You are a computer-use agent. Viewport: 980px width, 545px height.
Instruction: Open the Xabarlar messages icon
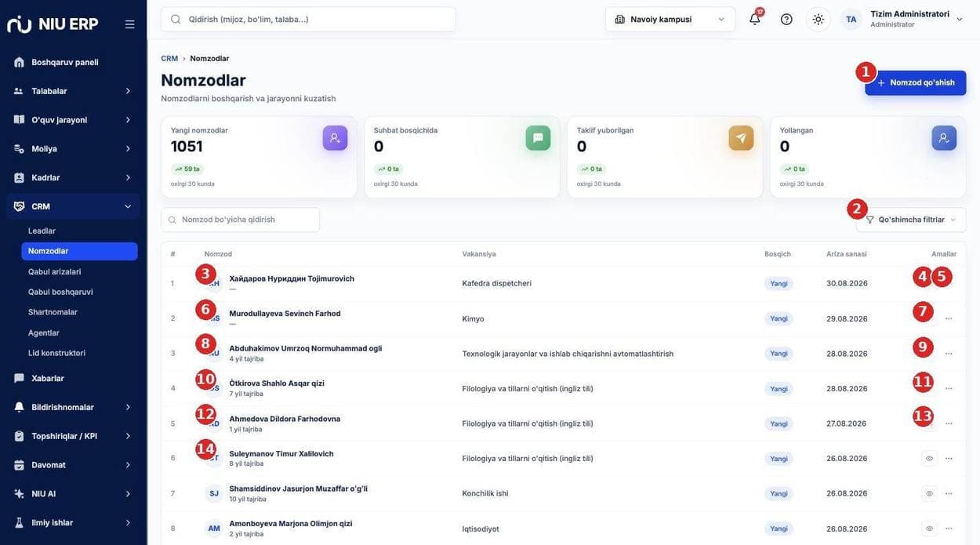[19, 378]
